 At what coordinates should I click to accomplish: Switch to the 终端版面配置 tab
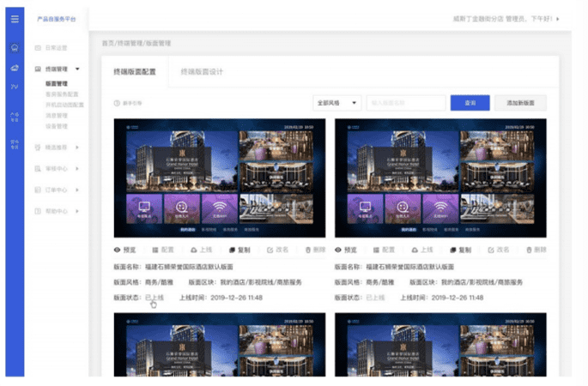pyautogui.click(x=135, y=71)
